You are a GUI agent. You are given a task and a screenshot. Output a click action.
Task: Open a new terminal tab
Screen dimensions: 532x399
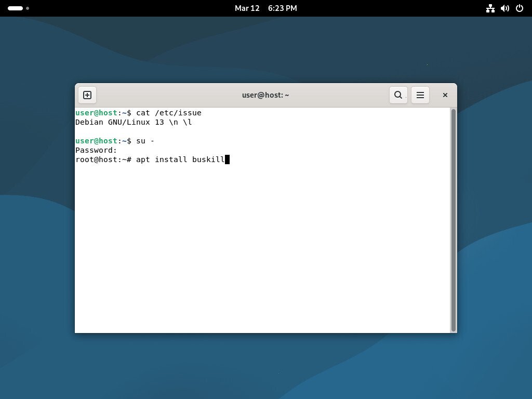click(87, 95)
